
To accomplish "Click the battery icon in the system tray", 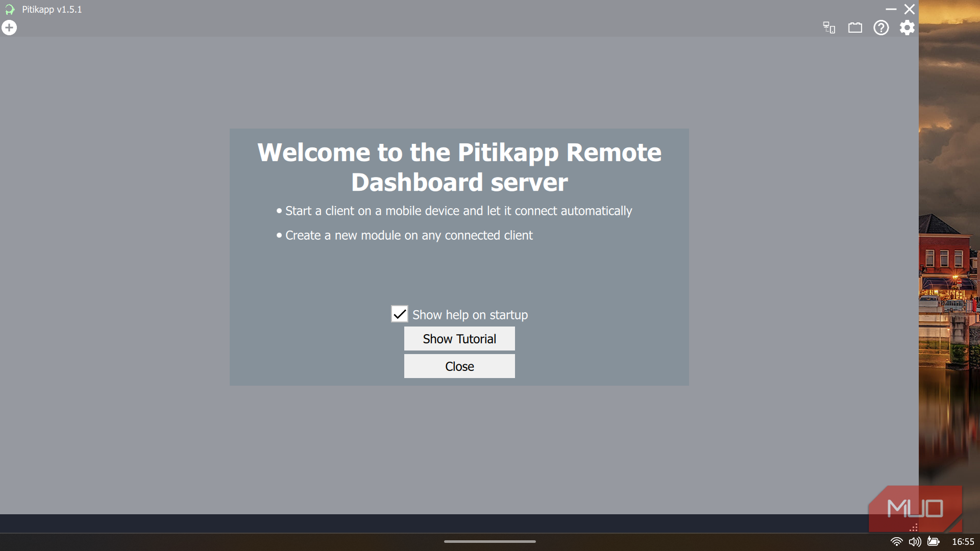I will [934, 541].
